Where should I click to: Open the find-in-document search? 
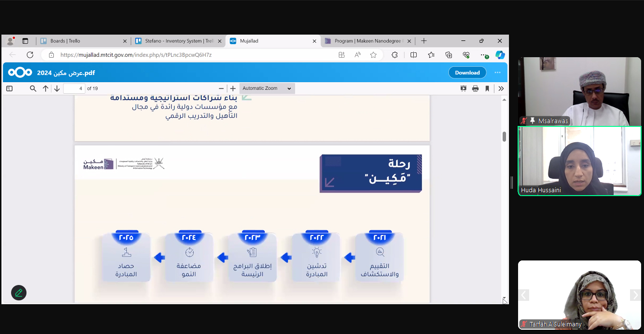pos(33,88)
